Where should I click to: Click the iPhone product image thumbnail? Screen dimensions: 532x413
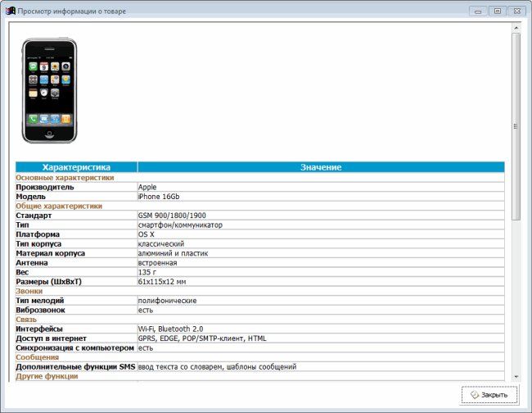point(50,90)
